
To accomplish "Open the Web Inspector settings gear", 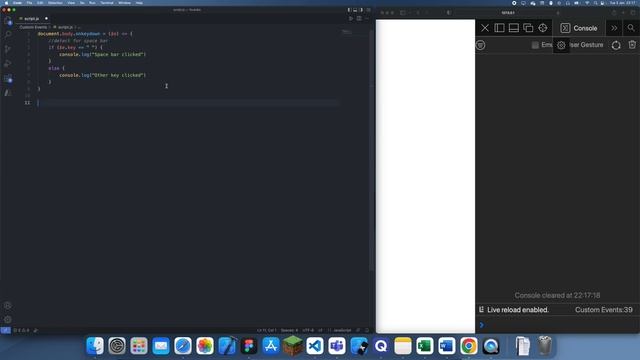I will tap(561, 45).
